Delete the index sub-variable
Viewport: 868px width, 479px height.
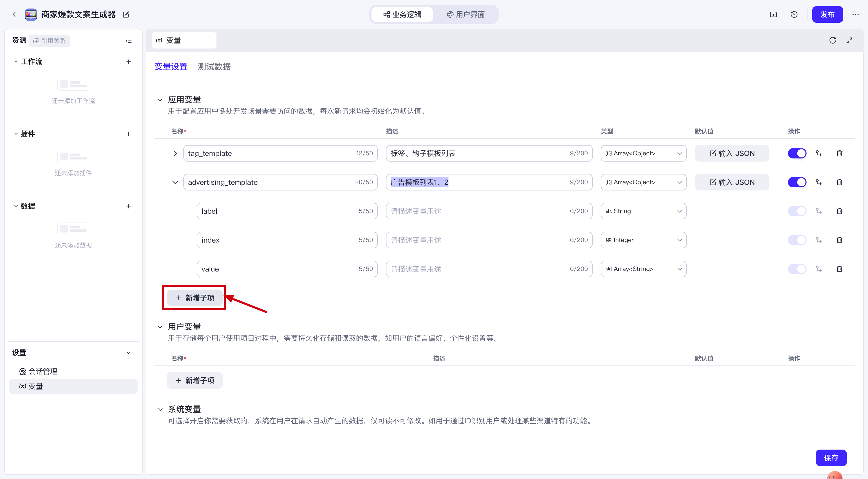[839, 240]
